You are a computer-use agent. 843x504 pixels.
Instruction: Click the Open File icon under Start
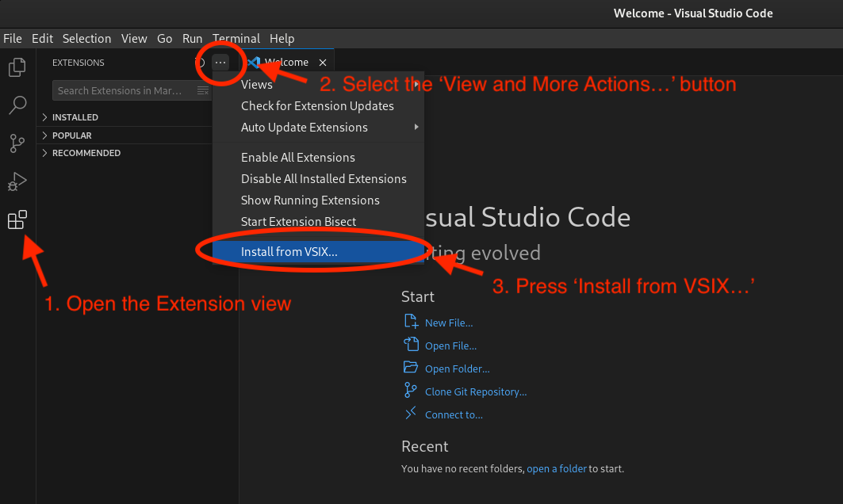[x=411, y=345]
